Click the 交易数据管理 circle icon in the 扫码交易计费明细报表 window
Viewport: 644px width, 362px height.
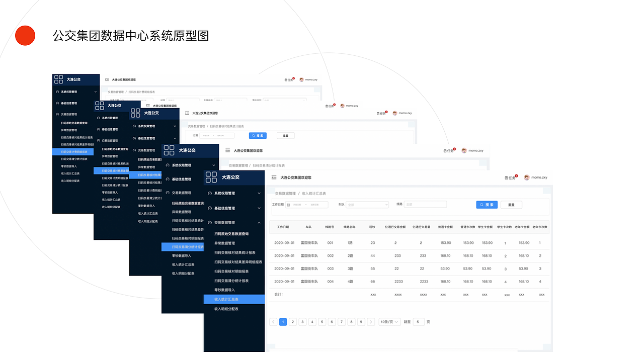click(x=57, y=114)
